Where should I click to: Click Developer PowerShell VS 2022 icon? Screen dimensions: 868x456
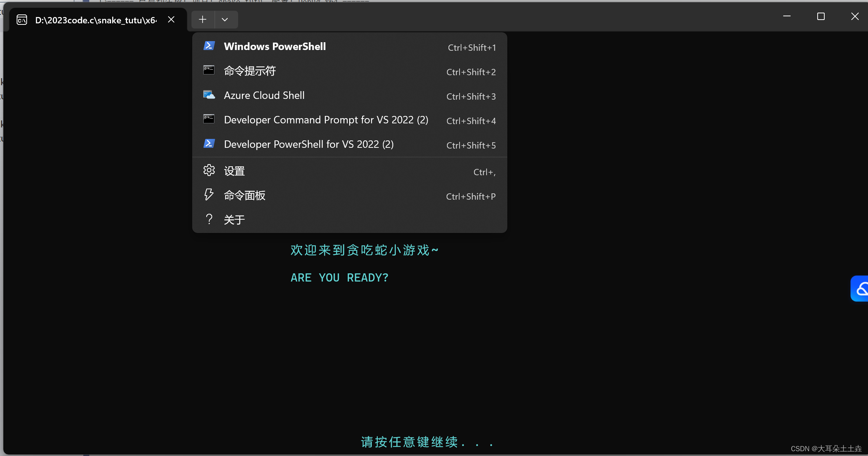click(209, 143)
